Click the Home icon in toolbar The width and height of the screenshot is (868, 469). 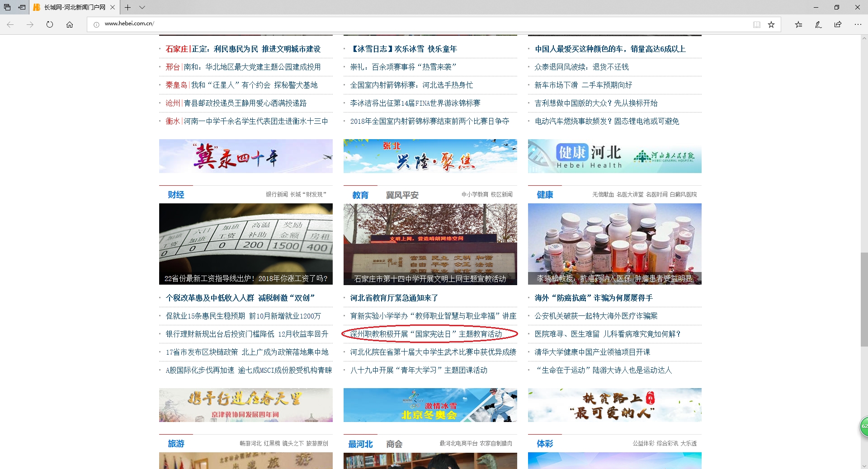[70, 24]
